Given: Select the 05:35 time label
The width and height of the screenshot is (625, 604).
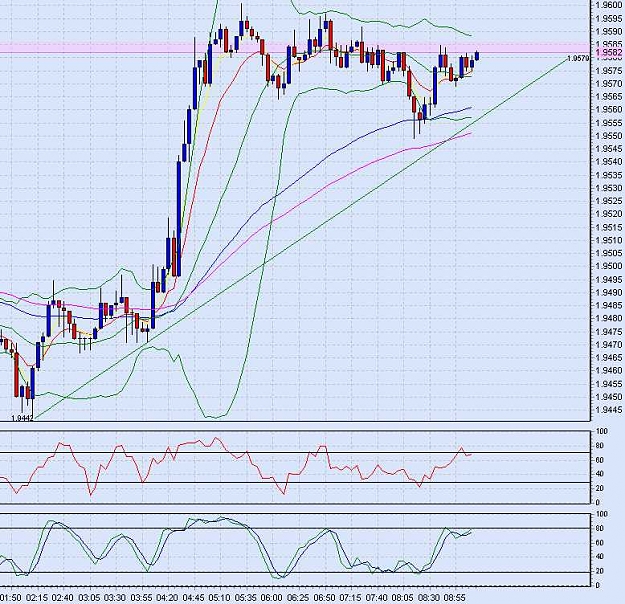Looking at the screenshot, I should click(246, 598).
